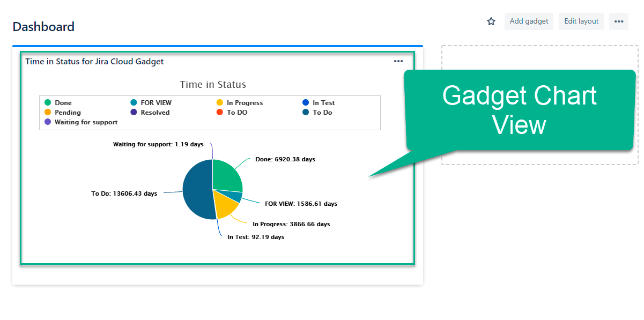
Task: Click the empty gadget drop zone column
Action: click(540, 105)
